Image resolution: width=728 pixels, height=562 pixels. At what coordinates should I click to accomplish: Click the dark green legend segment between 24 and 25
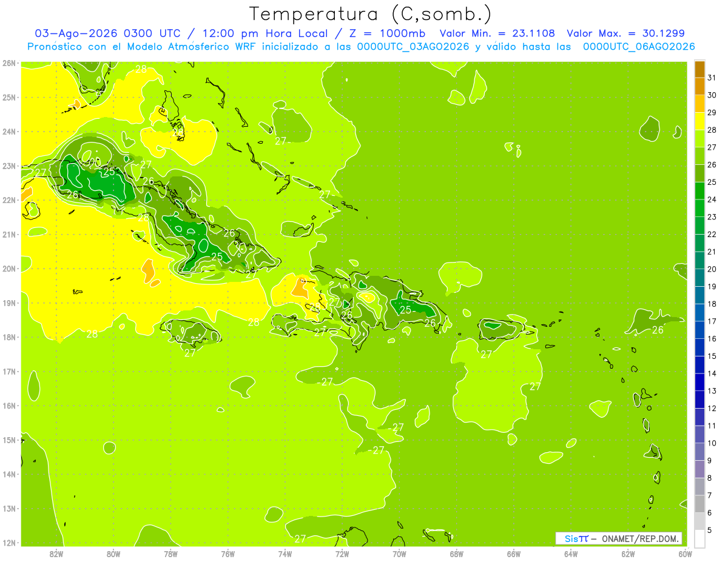(699, 190)
